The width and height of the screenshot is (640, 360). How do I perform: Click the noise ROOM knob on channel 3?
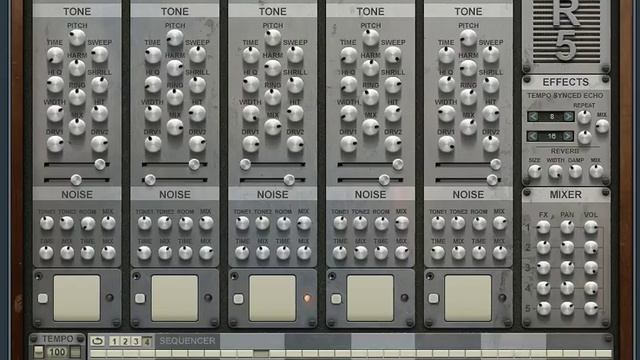(x=283, y=223)
